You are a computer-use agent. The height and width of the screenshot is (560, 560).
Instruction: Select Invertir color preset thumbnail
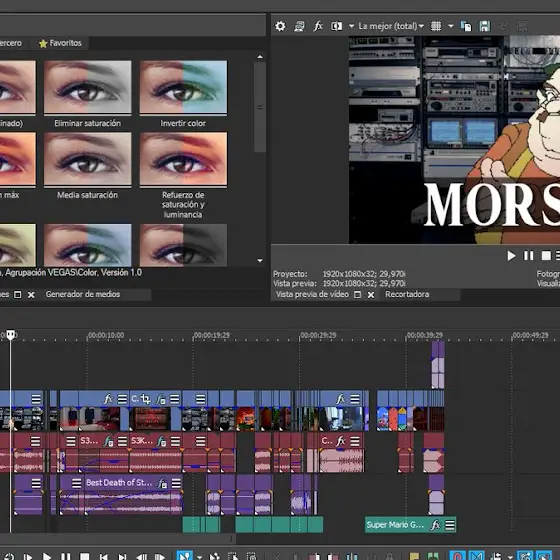click(x=183, y=87)
